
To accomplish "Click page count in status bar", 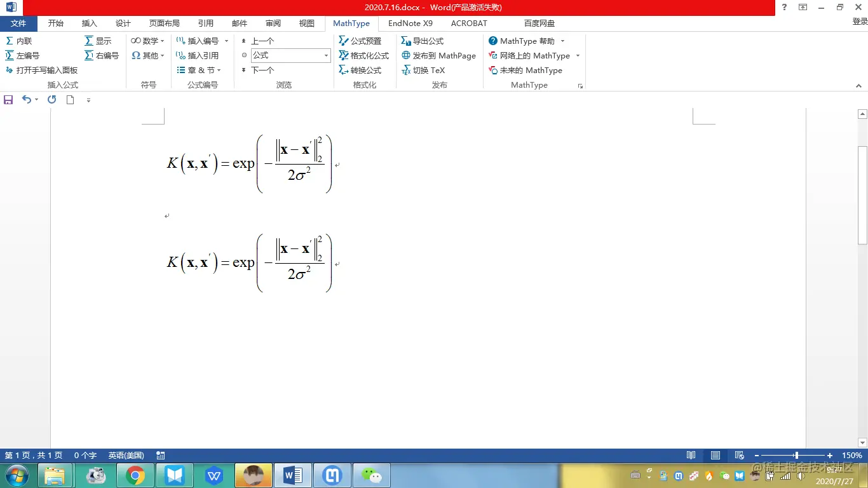I will point(34,456).
